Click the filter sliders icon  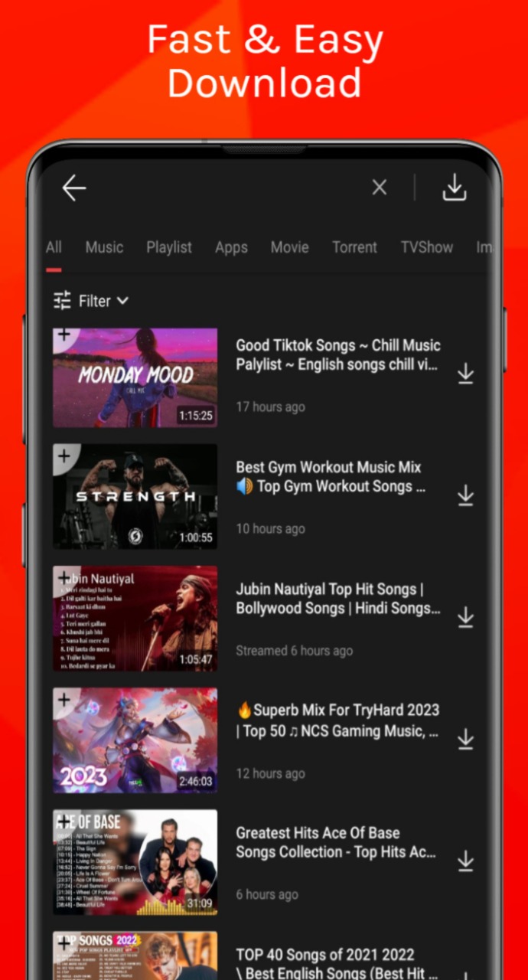tap(62, 301)
